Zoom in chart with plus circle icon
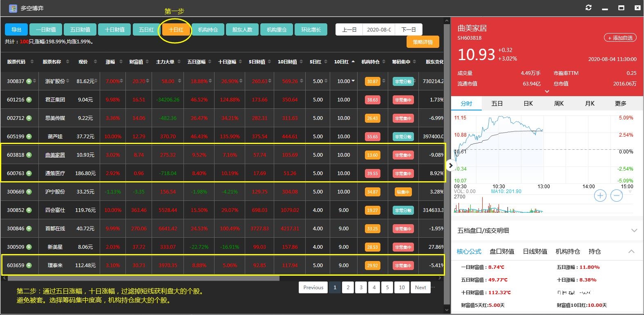The width and height of the screenshot is (644, 315). point(600,196)
